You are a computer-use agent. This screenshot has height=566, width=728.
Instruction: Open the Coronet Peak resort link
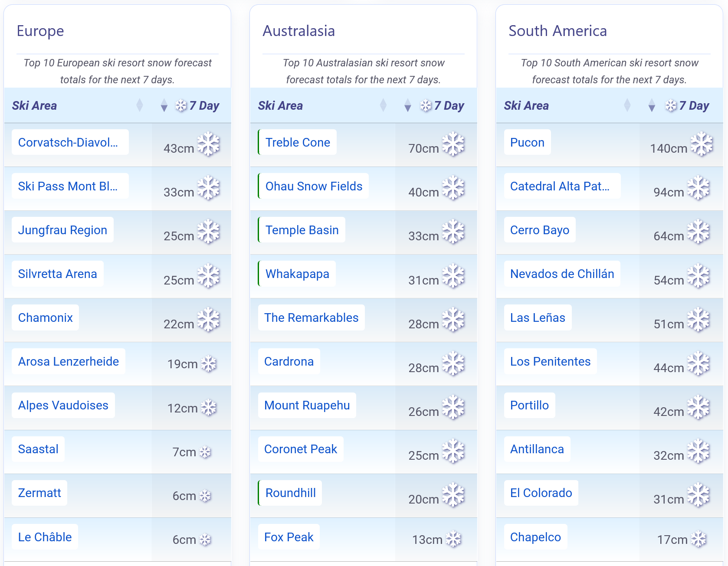point(301,449)
